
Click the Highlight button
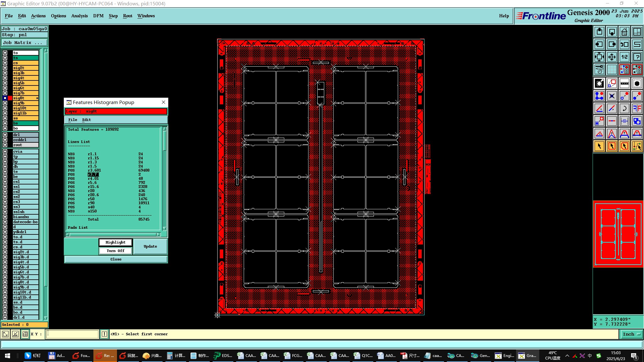pos(115,242)
